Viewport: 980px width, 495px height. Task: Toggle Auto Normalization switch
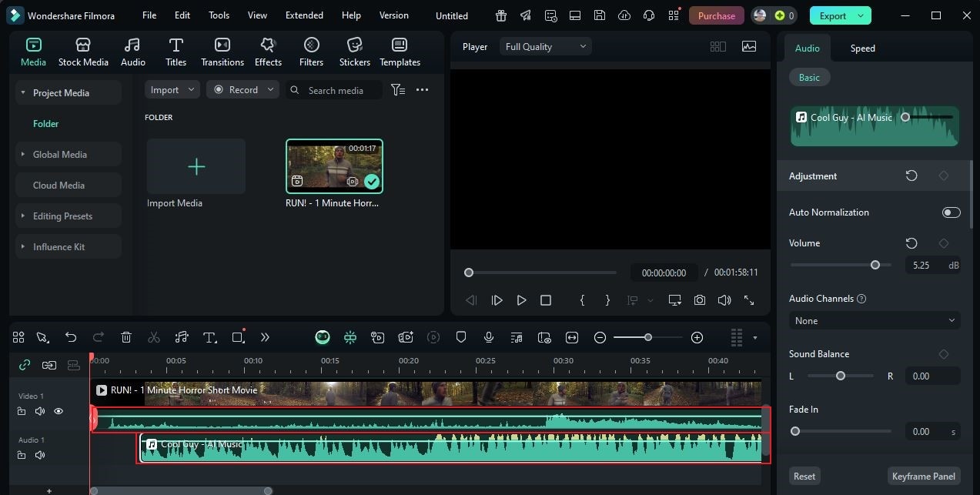952,212
